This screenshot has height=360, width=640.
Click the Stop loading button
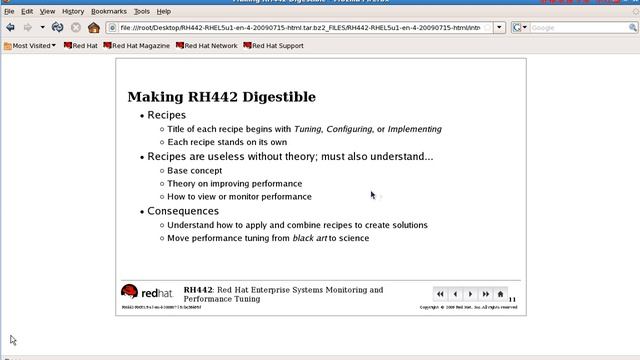point(76,27)
